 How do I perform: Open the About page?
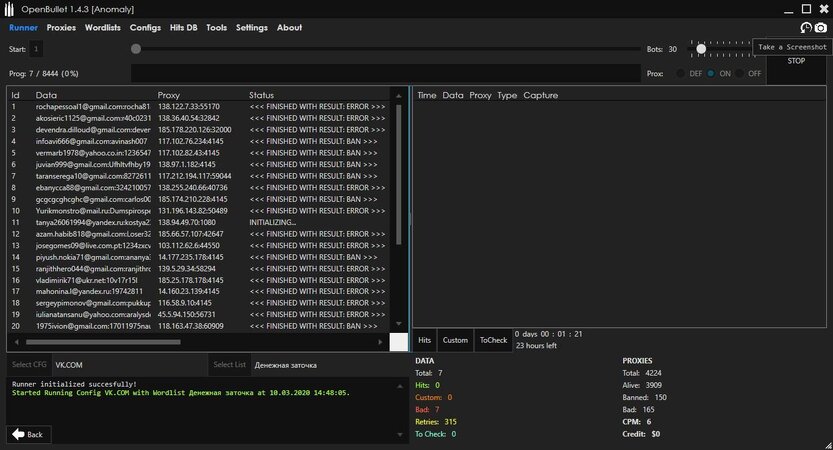coord(289,28)
